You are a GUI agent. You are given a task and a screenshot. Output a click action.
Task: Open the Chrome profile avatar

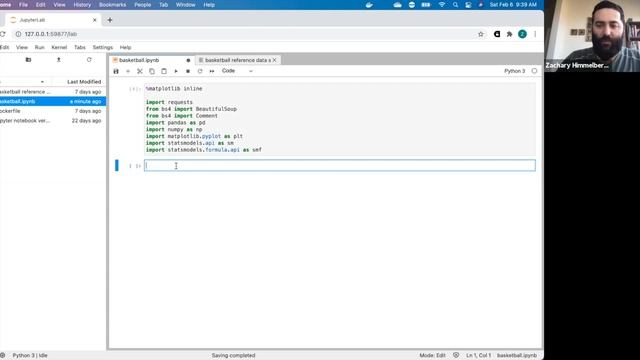[x=522, y=34]
